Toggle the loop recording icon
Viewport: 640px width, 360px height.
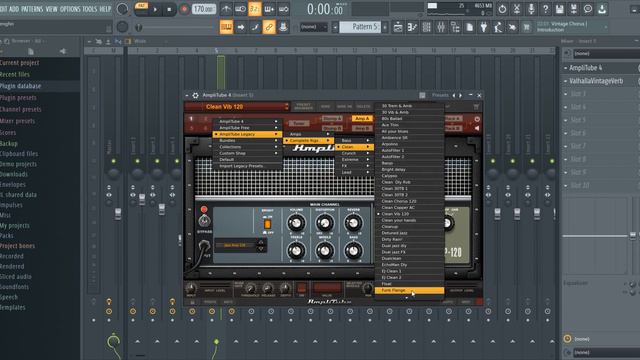coord(283,9)
